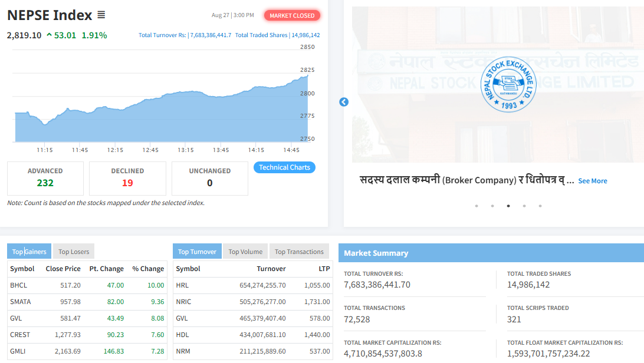Select the last carousel indicator dot
The height and width of the screenshot is (363, 644).
coord(540,206)
